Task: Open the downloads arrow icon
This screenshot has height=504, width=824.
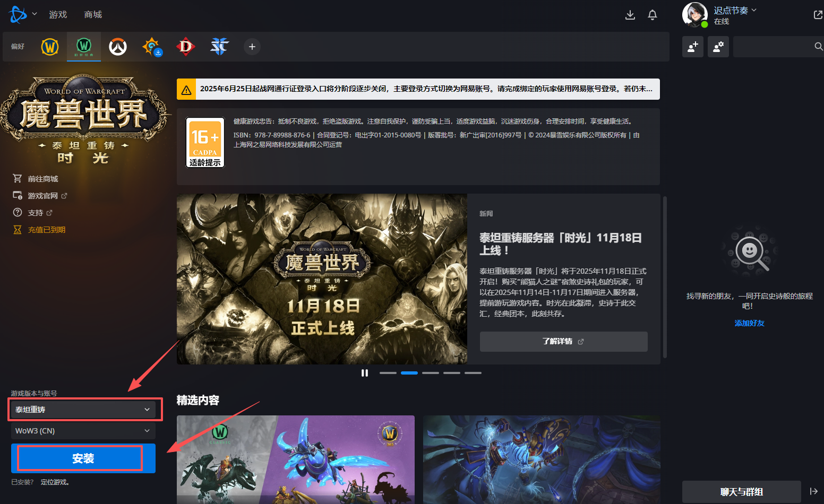Action: tap(630, 15)
